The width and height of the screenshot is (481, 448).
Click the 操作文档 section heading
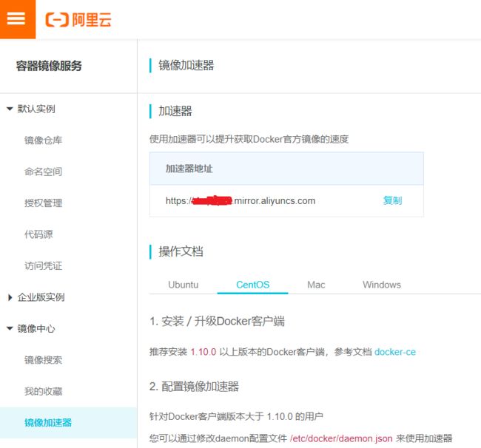[x=181, y=251]
